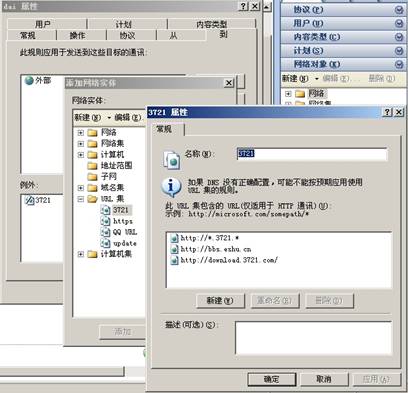This screenshot has height=393, width=408.
Task: Collapse the 协议 toolbox section
Action: tap(399, 10)
